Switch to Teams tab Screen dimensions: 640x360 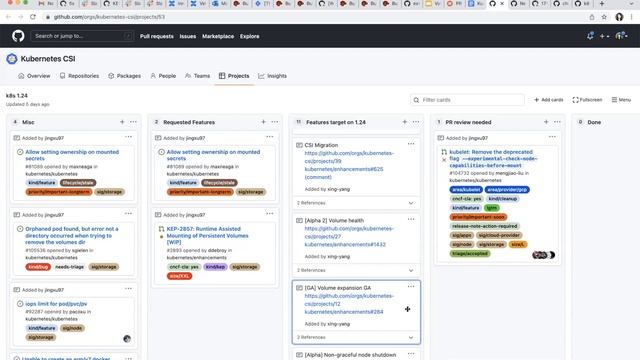(198, 76)
